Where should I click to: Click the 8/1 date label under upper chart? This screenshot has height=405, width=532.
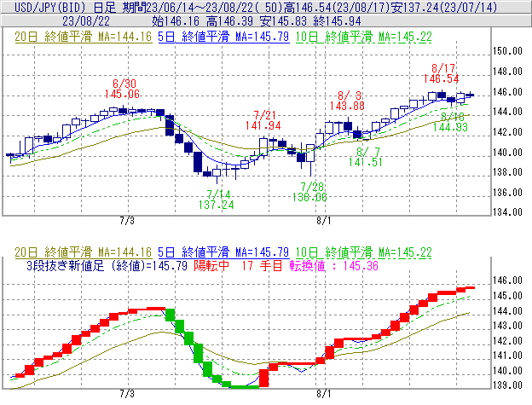(324, 221)
